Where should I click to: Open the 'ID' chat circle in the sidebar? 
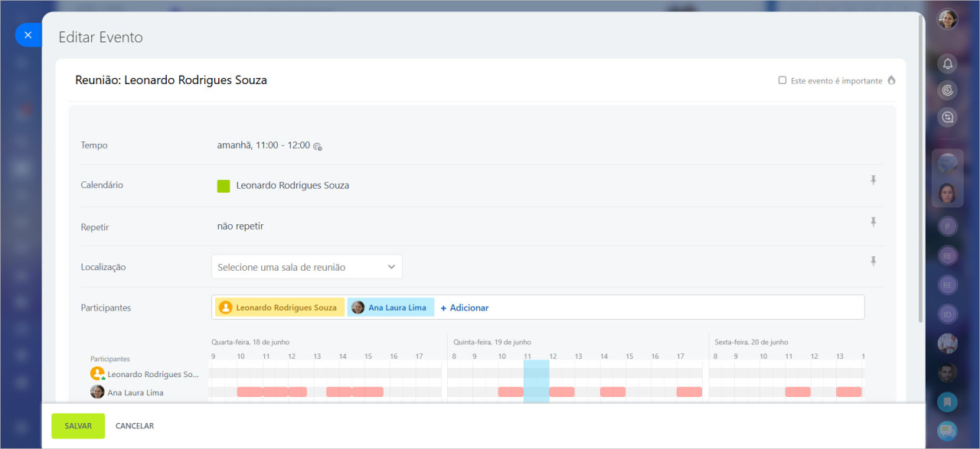pos(948,314)
